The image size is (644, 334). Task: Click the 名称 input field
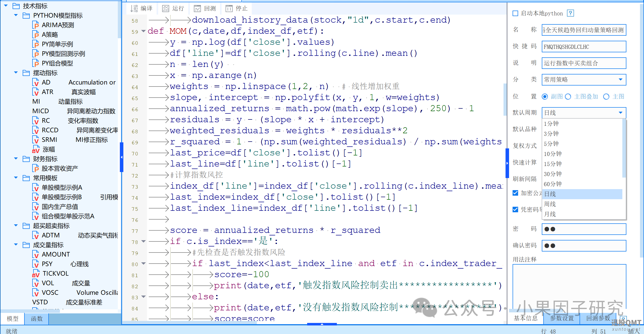584,30
